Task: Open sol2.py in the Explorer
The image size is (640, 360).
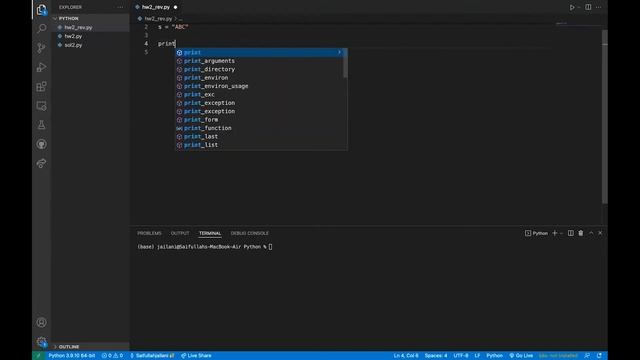Action: [73, 45]
